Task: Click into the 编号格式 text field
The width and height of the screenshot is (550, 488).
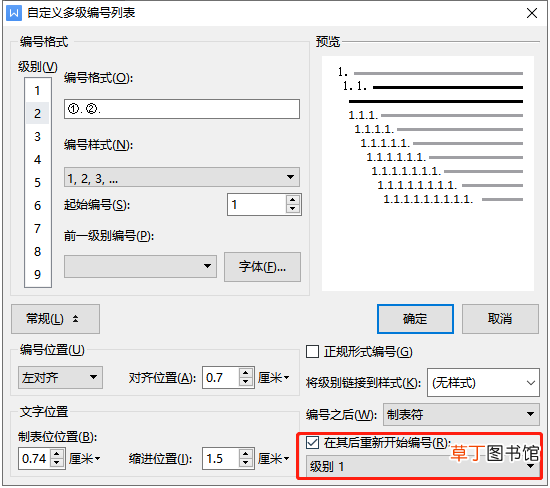Action: pyautogui.click(x=182, y=109)
